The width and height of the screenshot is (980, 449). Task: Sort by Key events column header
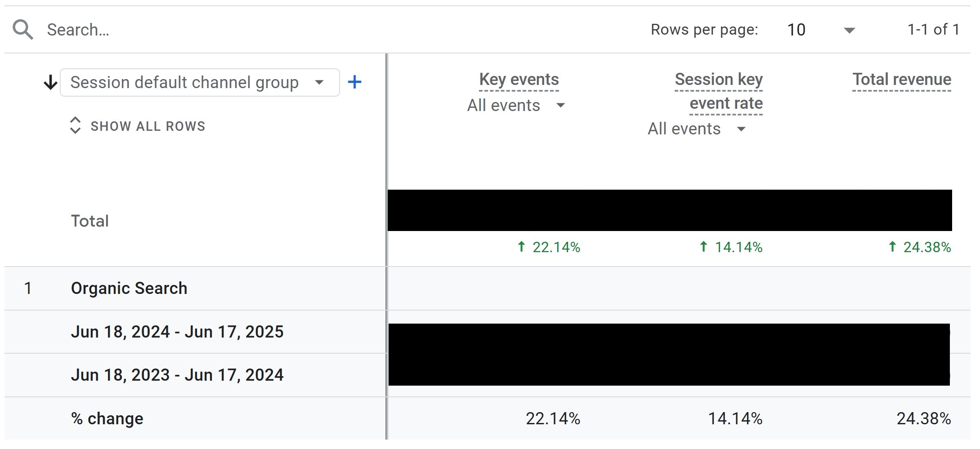click(519, 80)
